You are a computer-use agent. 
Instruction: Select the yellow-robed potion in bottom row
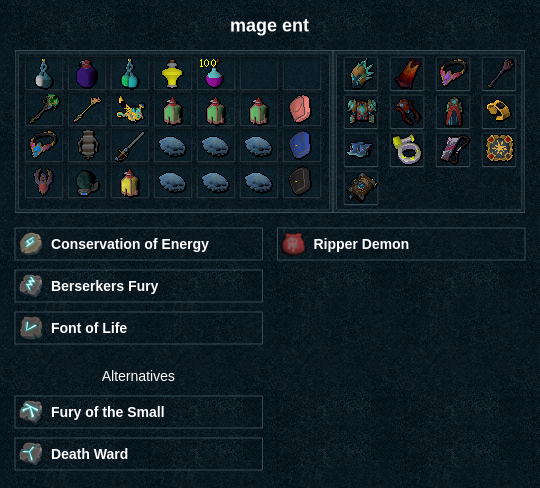(129, 183)
